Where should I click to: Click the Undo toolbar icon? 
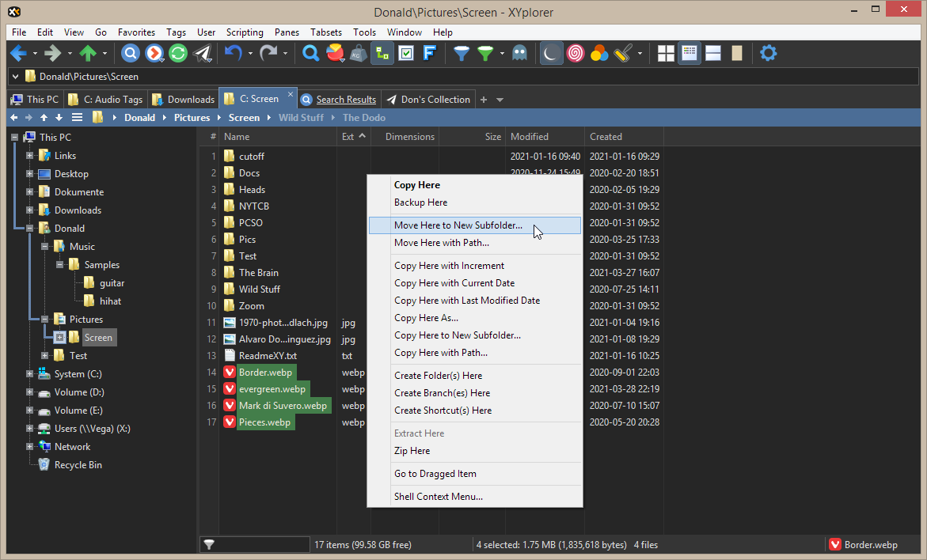coord(233,53)
